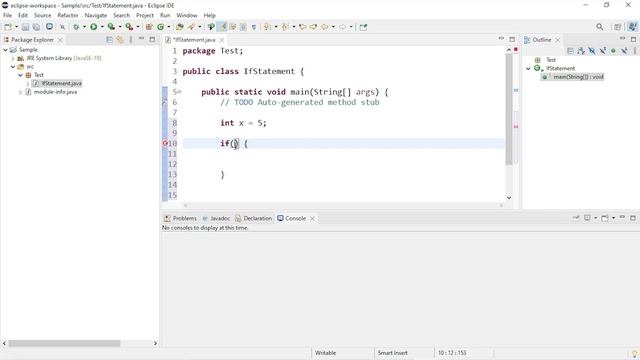Open the search magnifier in top right
This screenshot has width=640, height=360.
(x=600, y=27)
